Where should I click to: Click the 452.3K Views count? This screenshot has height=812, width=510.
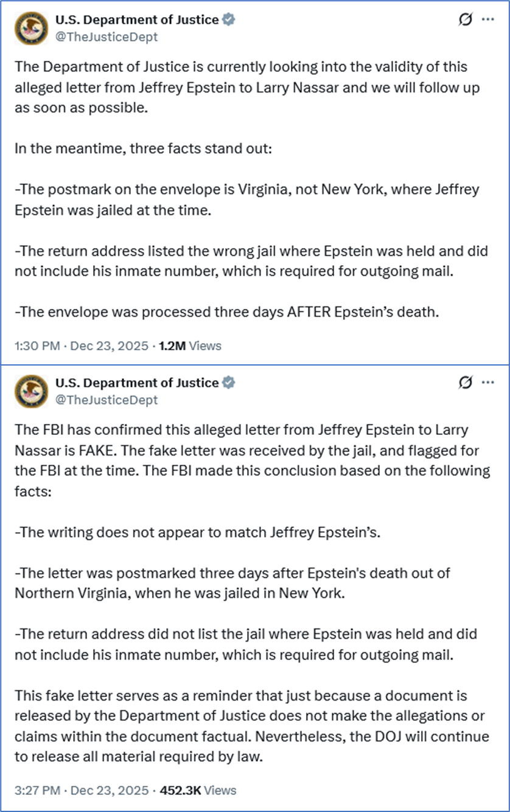point(197,791)
